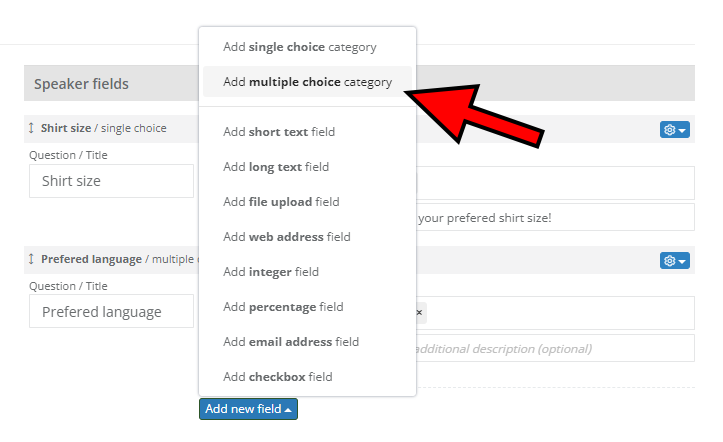Click the Prefered language title input

click(x=110, y=312)
